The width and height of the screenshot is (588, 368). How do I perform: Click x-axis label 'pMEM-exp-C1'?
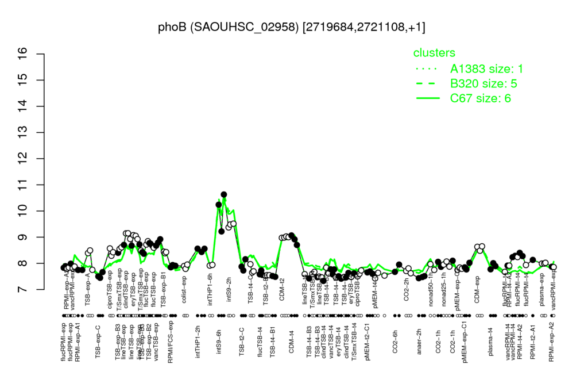tap(465, 342)
